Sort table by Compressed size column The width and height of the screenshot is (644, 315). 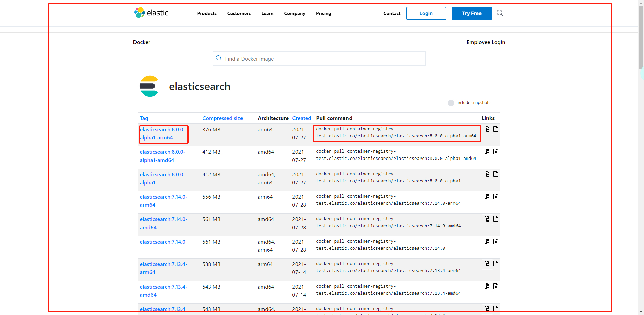pyautogui.click(x=222, y=118)
